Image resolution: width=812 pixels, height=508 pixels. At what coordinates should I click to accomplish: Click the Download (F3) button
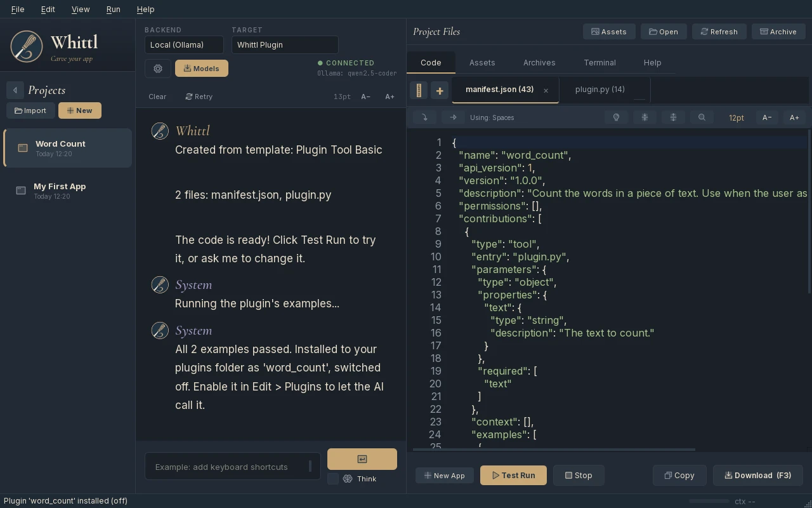(x=758, y=475)
